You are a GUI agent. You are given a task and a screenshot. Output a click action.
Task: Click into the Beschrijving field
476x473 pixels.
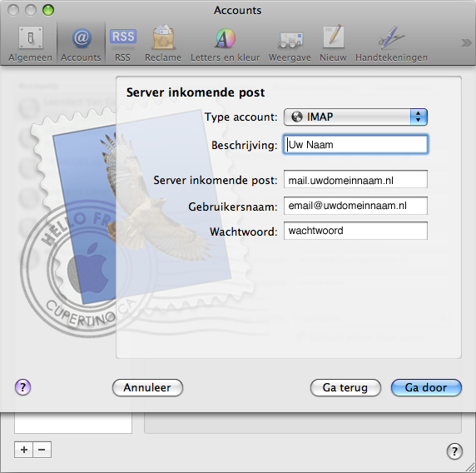click(x=355, y=145)
